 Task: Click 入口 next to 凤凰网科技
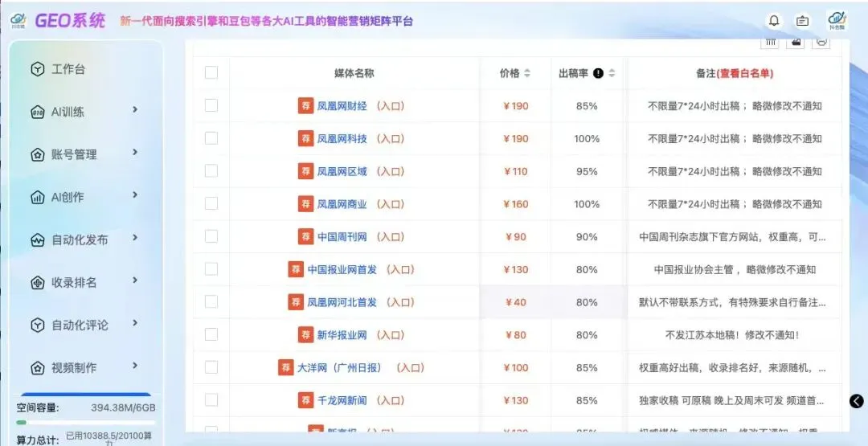(391, 138)
